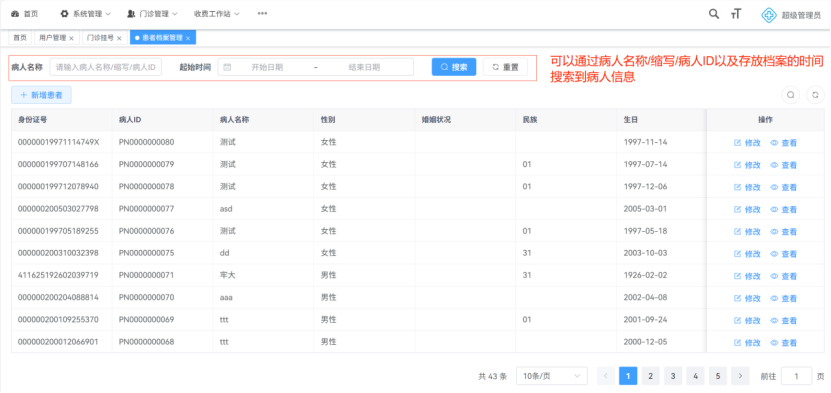View patient PN0000000069 via 查看
Viewport: 831px width, 393px height.
click(784, 321)
